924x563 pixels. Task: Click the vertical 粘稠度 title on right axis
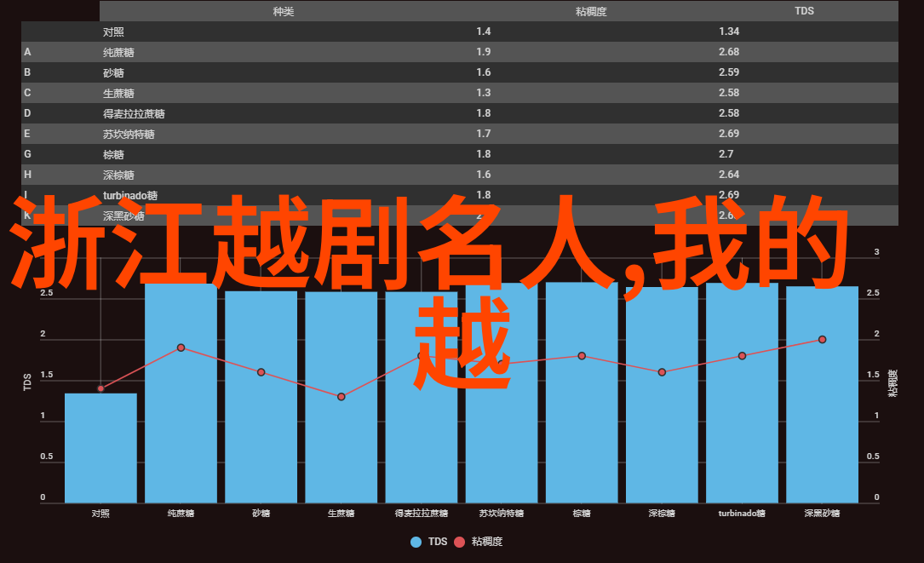[x=892, y=382]
